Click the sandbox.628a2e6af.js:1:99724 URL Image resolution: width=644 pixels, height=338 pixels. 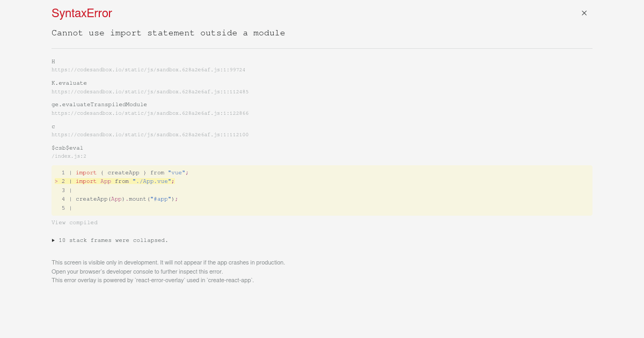coord(149,69)
